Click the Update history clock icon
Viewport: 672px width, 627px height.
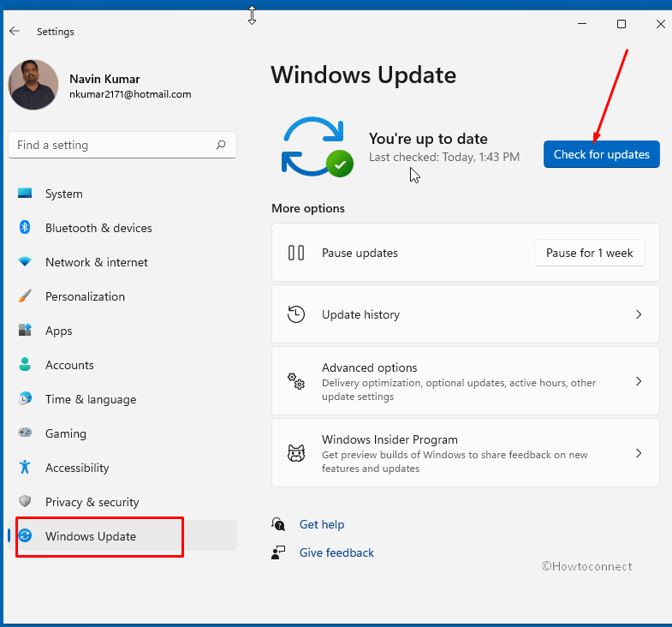click(x=296, y=314)
